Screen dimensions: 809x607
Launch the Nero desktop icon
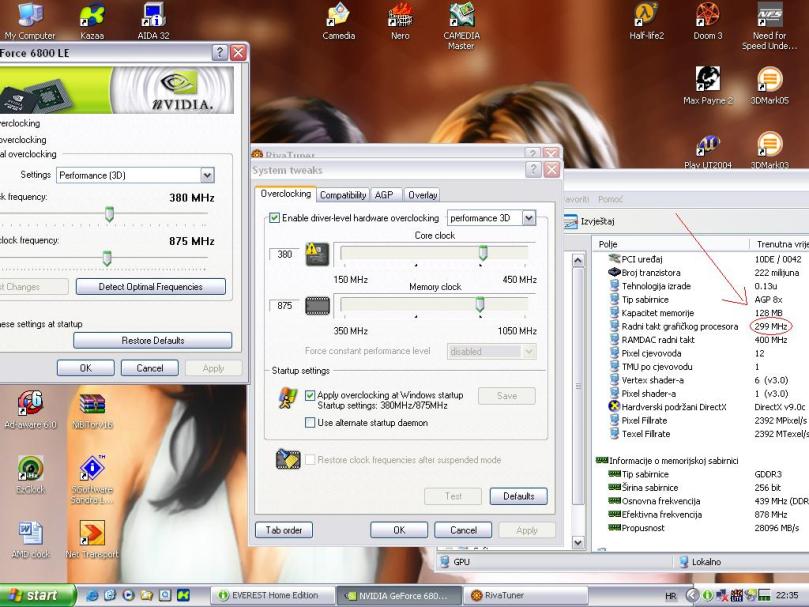click(x=400, y=16)
